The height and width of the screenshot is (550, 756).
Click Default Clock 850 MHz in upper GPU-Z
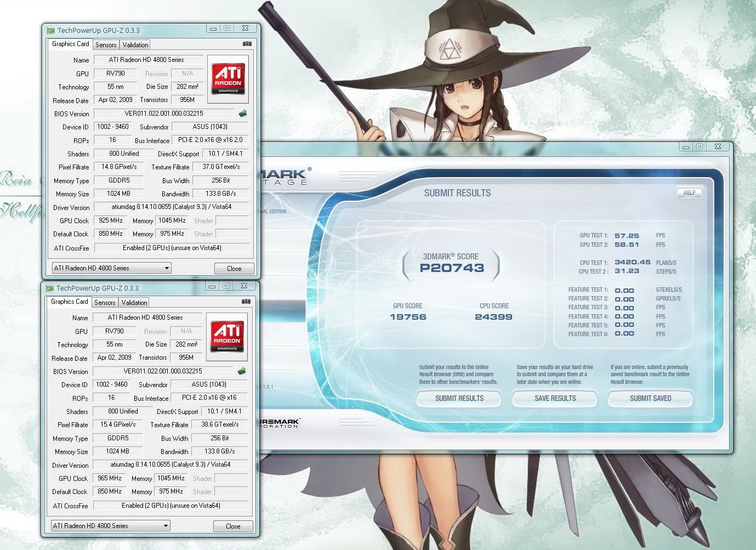(x=111, y=234)
